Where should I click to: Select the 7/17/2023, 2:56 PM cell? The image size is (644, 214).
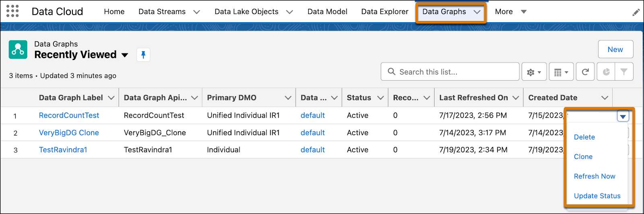[473, 115]
